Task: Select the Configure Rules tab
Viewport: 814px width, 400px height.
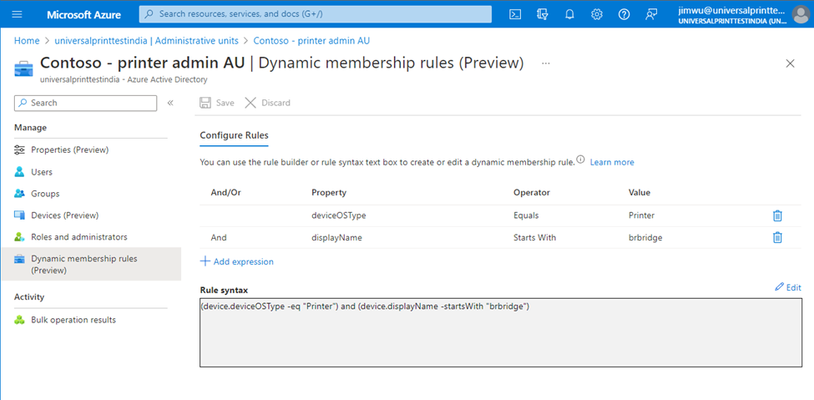Action: (234, 136)
